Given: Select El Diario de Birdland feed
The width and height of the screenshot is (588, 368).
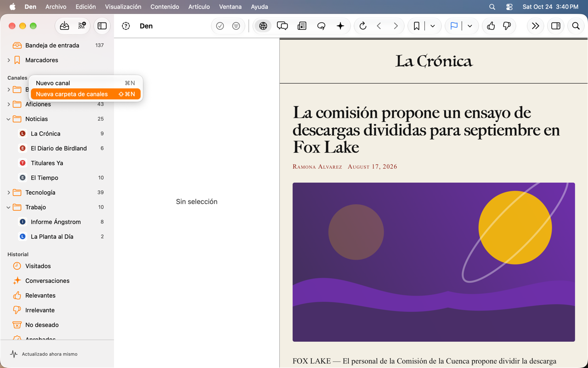Looking at the screenshot, I should (x=57, y=149).
